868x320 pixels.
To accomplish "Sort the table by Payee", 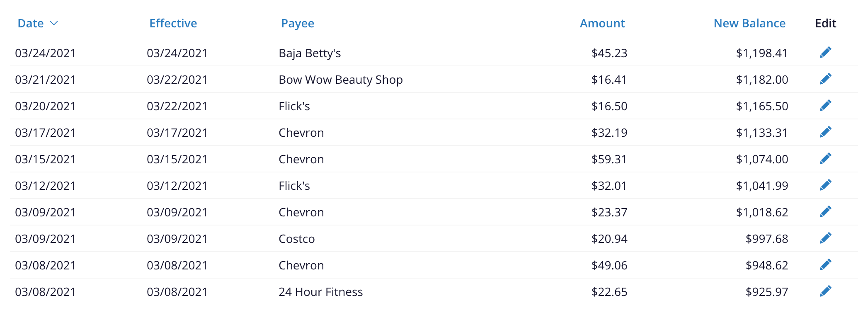I will point(297,24).
